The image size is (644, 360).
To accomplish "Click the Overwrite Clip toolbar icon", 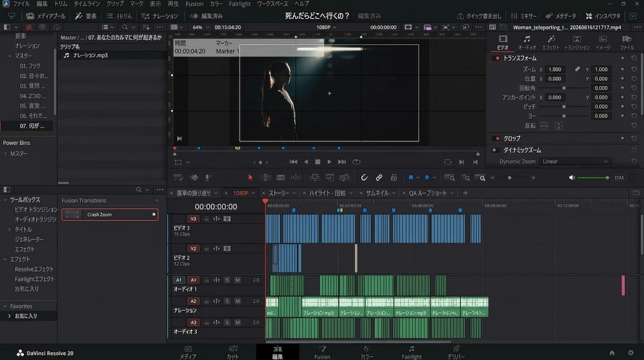I will point(329,177).
